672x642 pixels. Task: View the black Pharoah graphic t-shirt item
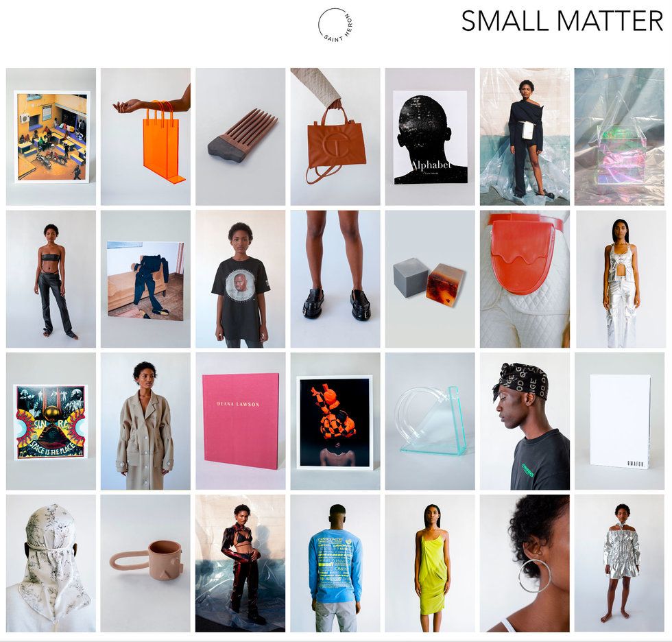(241, 279)
